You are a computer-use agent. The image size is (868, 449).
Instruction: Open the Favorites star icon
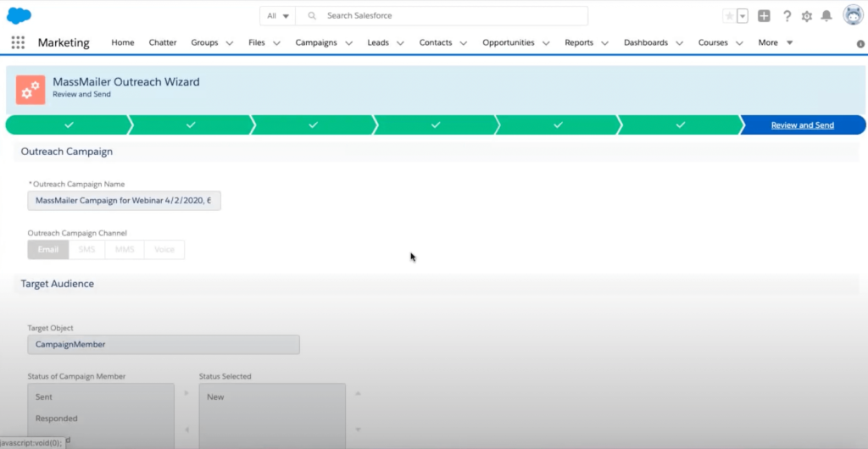(729, 16)
